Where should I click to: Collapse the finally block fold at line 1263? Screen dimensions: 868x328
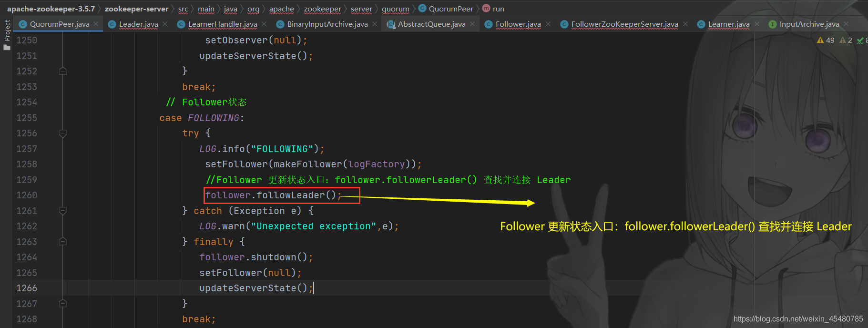click(62, 242)
